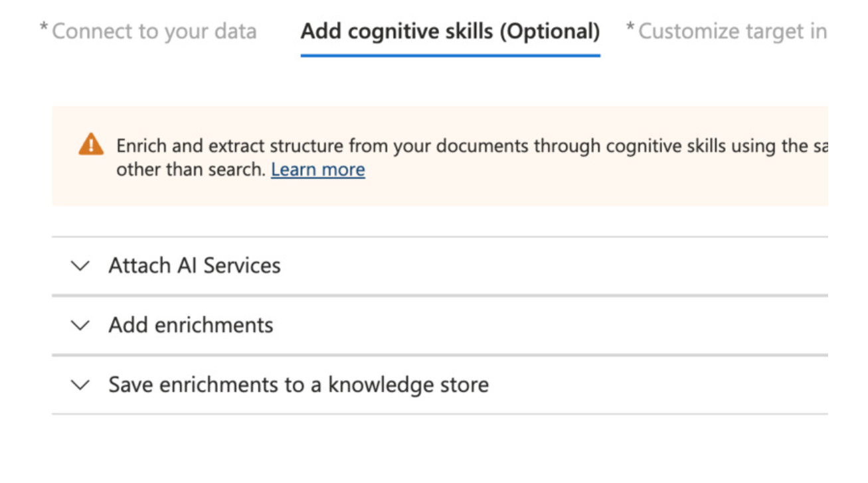Go back to Connect to your data tab
This screenshot has width=868, height=483.
click(153, 31)
